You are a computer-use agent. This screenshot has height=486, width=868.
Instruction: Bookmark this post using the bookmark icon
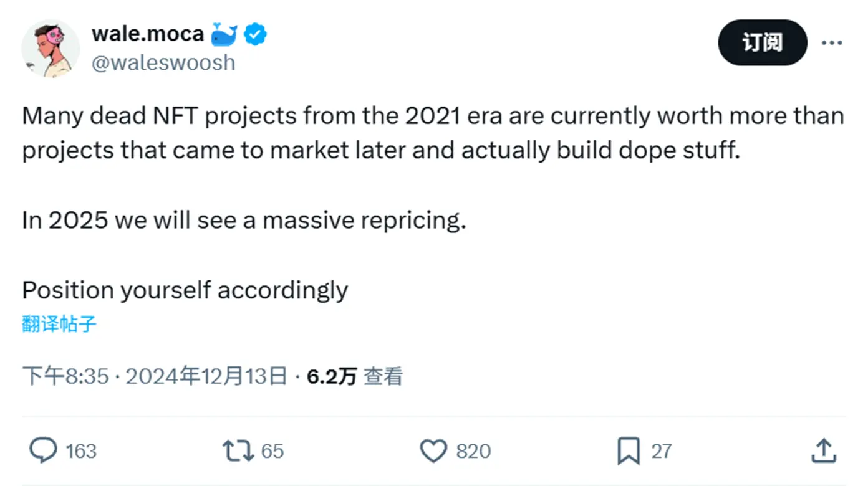(x=628, y=450)
